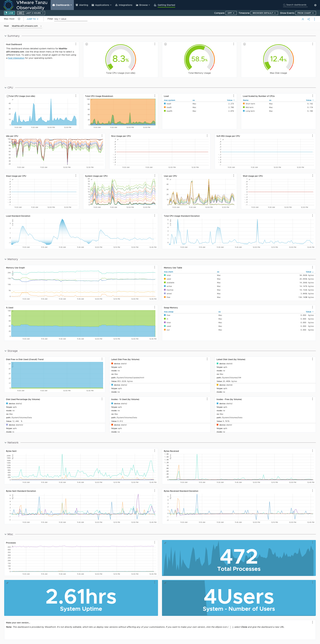The image size is (320, 644).
Task: Follow the host integration link
Action: pos(16,58)
